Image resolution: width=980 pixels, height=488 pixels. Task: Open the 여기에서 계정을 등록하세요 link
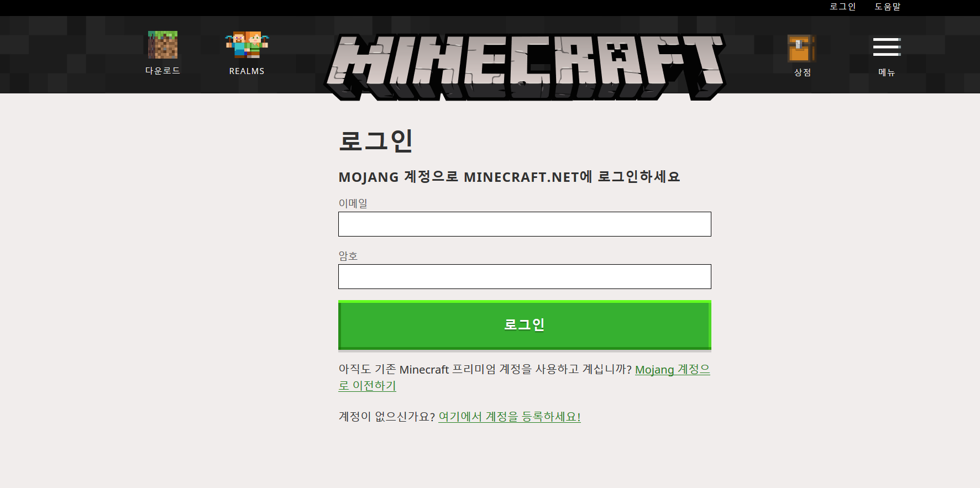510,417
